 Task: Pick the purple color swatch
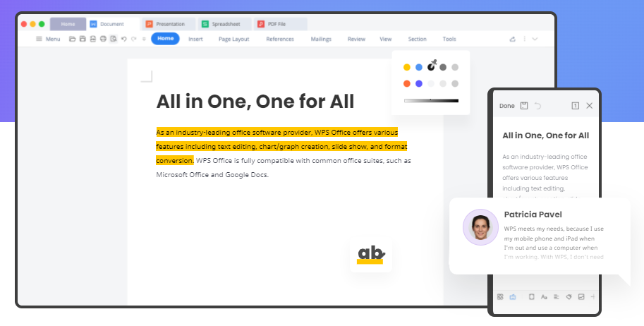pos(419,83)
